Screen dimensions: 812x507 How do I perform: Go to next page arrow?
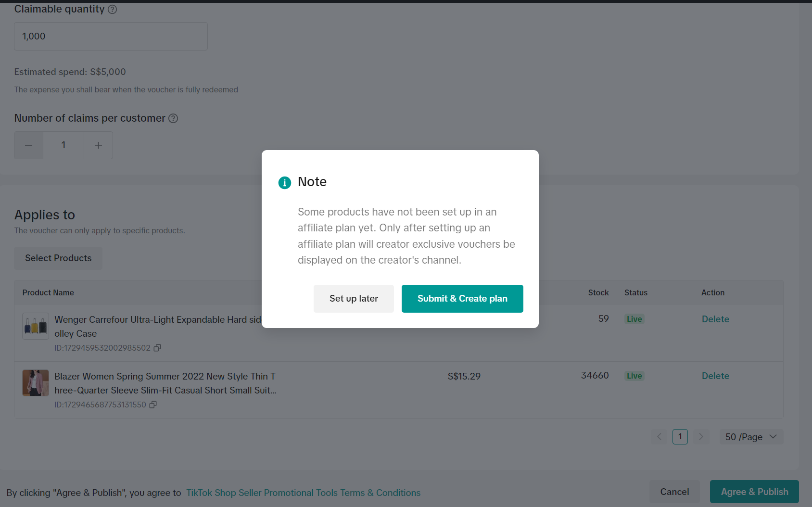(x=701, y=437)
